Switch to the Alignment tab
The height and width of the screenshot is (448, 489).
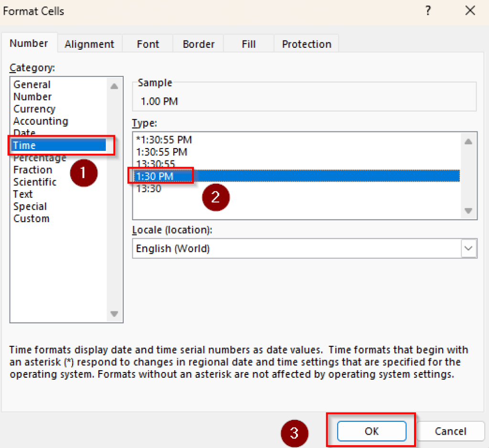[x=89, y=44]
